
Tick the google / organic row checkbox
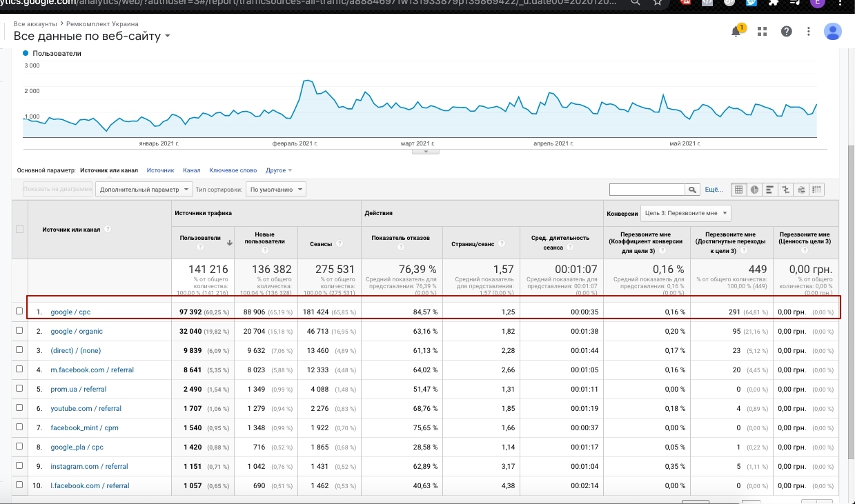[x=19, y=331]
